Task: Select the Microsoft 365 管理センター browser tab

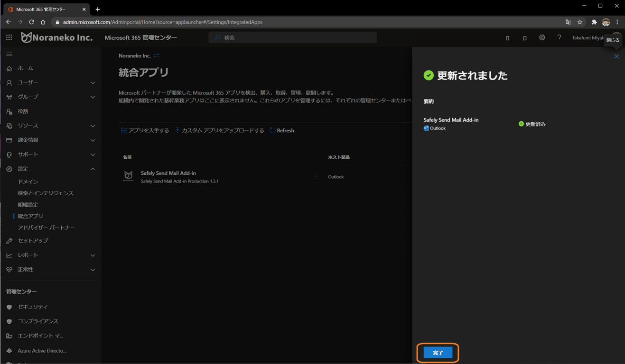Action: point(47,9)
